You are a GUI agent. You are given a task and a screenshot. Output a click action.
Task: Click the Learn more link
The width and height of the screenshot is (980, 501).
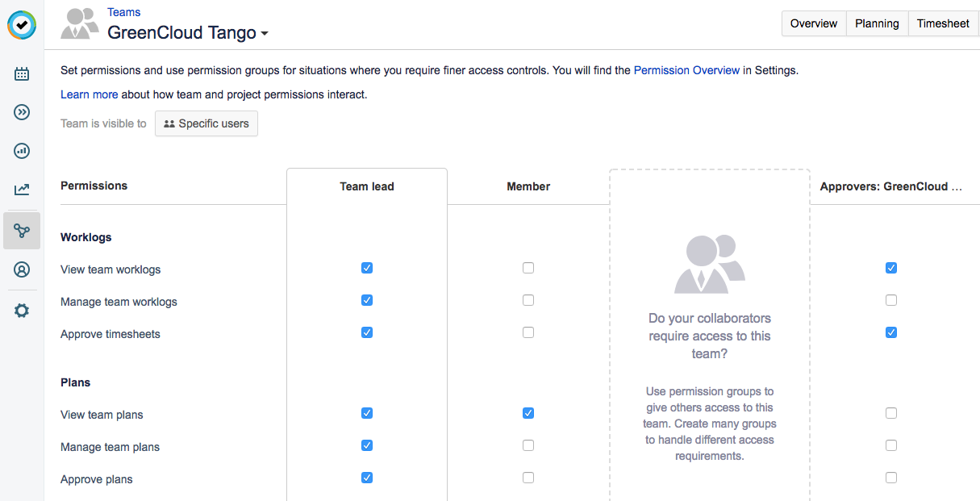click(89, 94)
